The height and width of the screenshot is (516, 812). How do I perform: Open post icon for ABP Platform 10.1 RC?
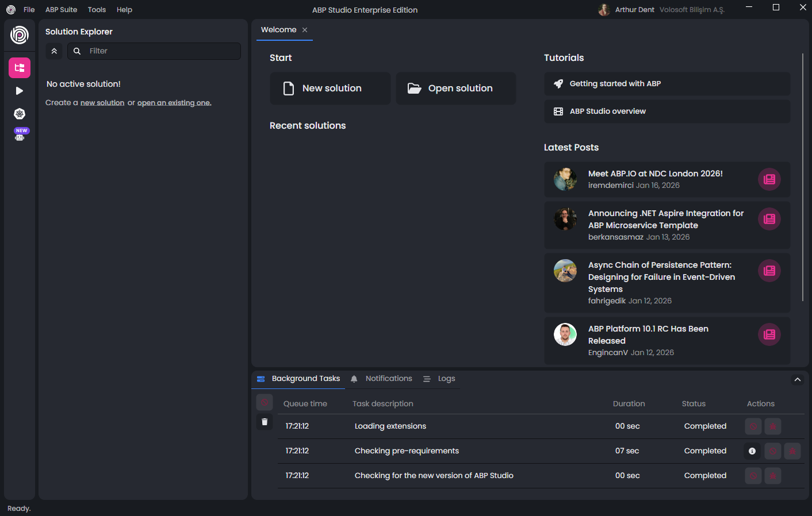pos(769,334)
